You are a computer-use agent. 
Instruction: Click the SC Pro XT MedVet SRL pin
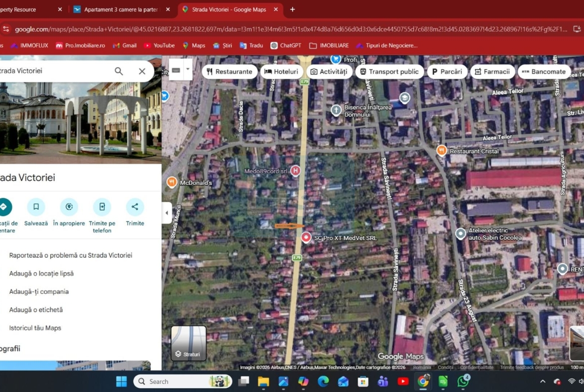tap(306, 238)
